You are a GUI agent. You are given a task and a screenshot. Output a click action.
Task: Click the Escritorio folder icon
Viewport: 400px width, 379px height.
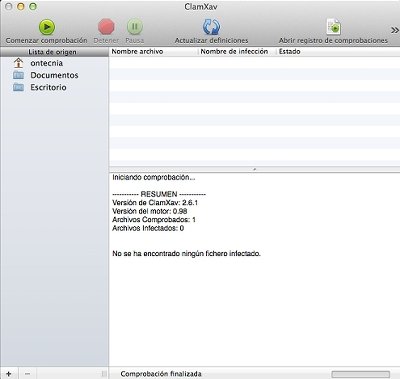click(x=18, y=87)
